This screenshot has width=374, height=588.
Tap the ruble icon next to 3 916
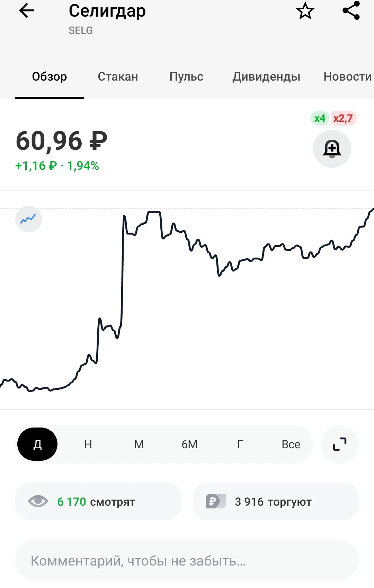point(215,501)
